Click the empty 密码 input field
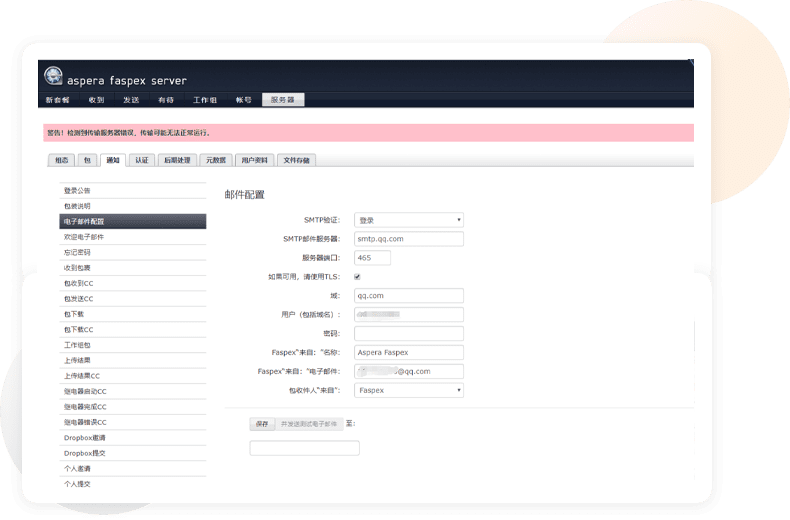The image size is (790, 520). tap(408, 333)
